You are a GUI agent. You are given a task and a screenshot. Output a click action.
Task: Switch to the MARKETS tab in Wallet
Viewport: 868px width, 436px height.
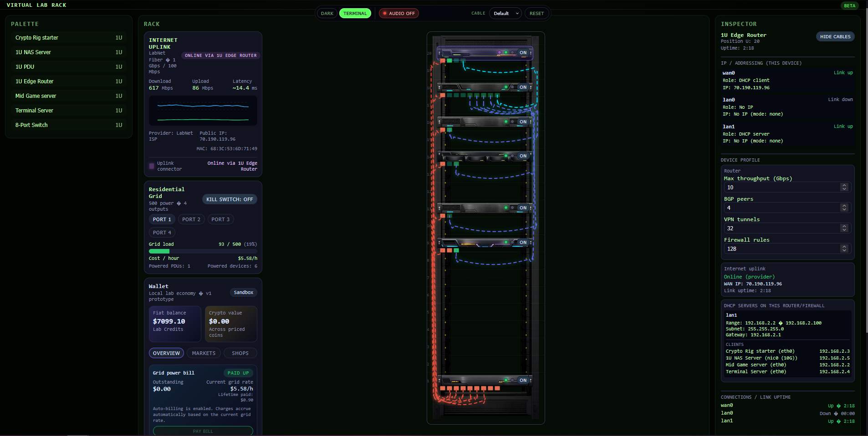[x=204, y=353]
